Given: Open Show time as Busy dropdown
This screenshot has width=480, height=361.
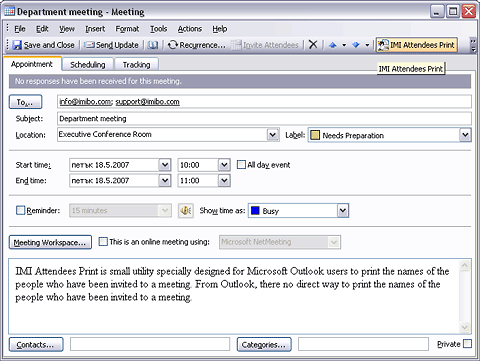Looking at the screenshot, I should pos(343,211).
